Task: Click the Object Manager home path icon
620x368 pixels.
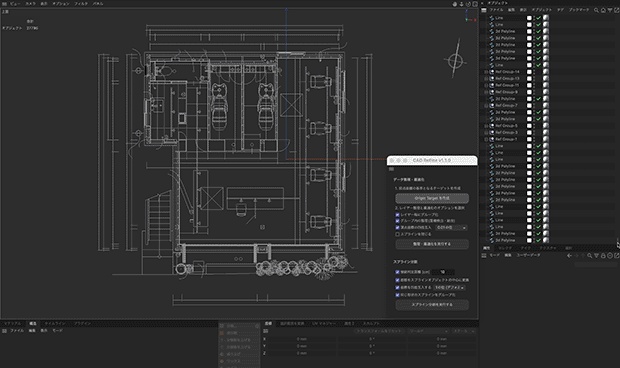Action: point(603,10)
